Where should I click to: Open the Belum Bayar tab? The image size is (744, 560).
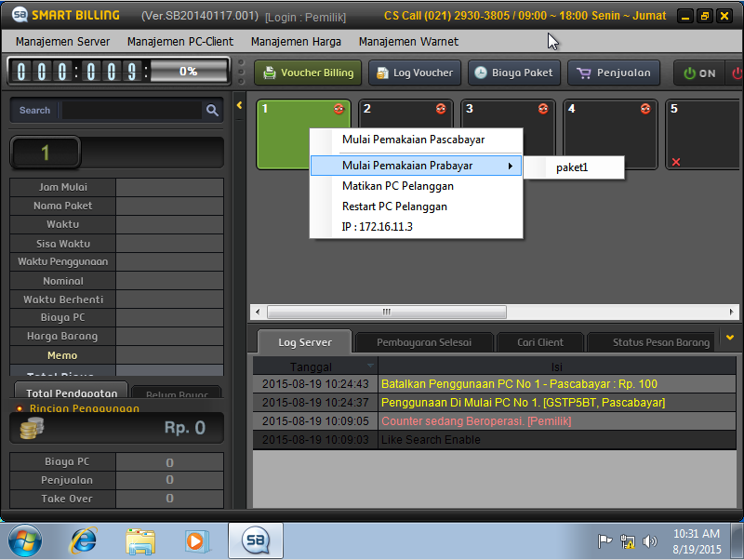point(177,392)
